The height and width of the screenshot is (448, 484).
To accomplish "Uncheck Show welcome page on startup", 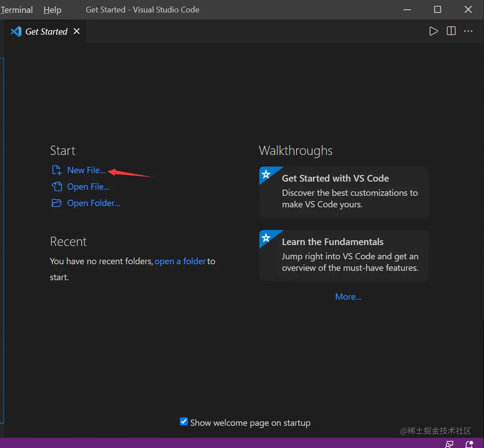I will coord(184,421).
